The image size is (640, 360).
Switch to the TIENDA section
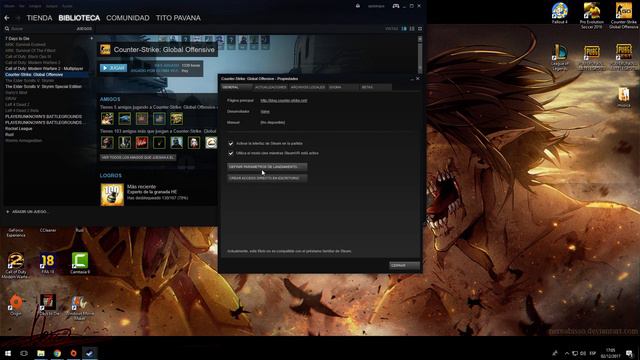click(39, 18)
